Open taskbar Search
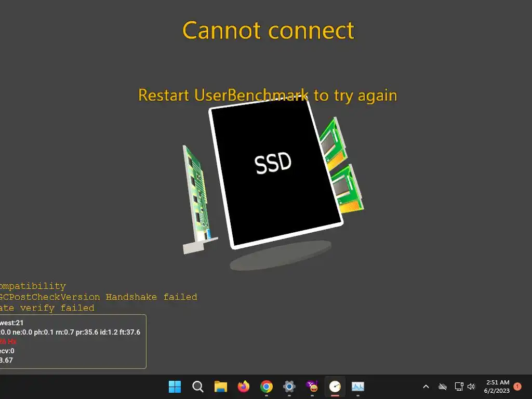Image resolution: width=532 pixels, height=399 pixels. [197, 387]
